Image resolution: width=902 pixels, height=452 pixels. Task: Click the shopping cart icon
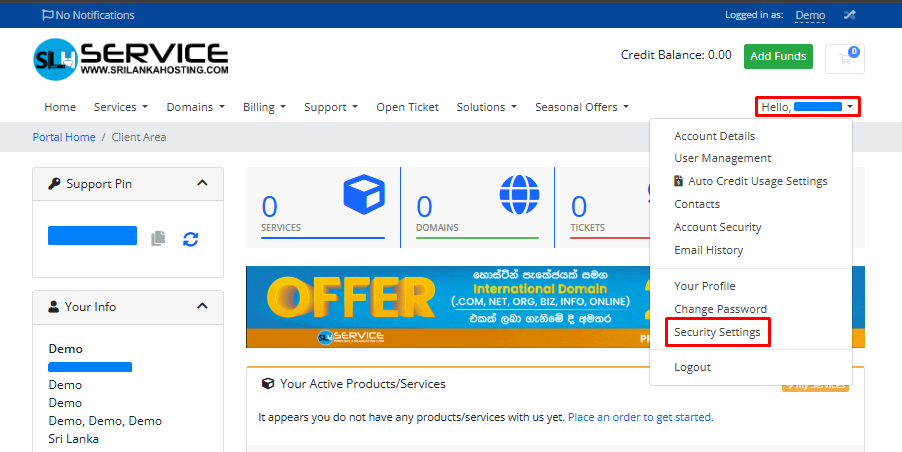point(845,58)
